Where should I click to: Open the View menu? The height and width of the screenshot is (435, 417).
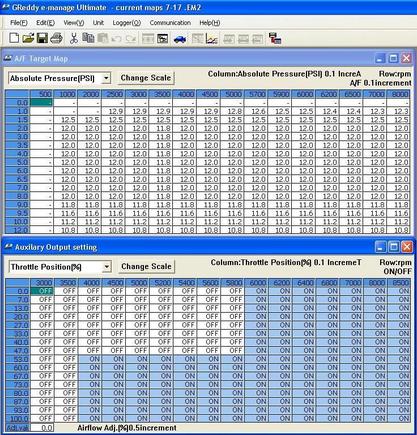pos(74,23)
